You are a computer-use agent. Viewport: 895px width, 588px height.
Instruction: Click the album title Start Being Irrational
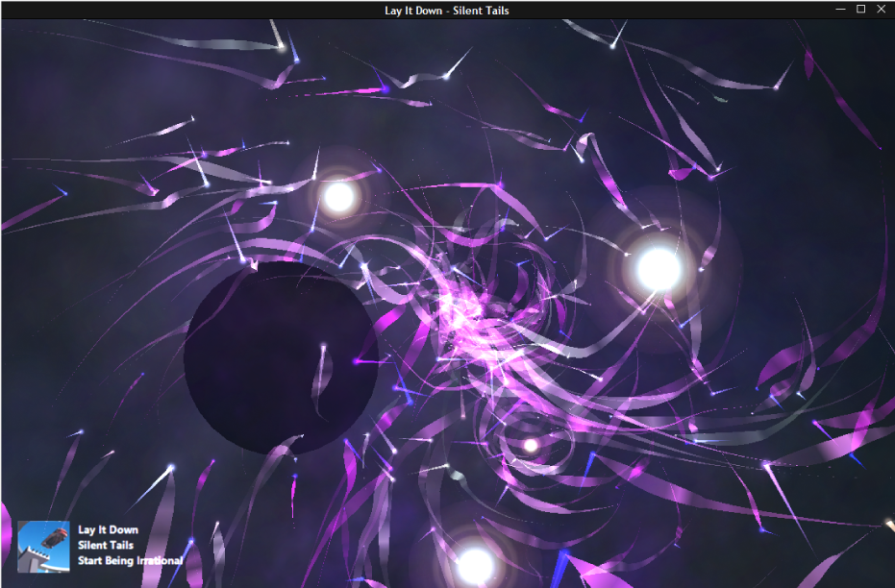coord(130,559)
